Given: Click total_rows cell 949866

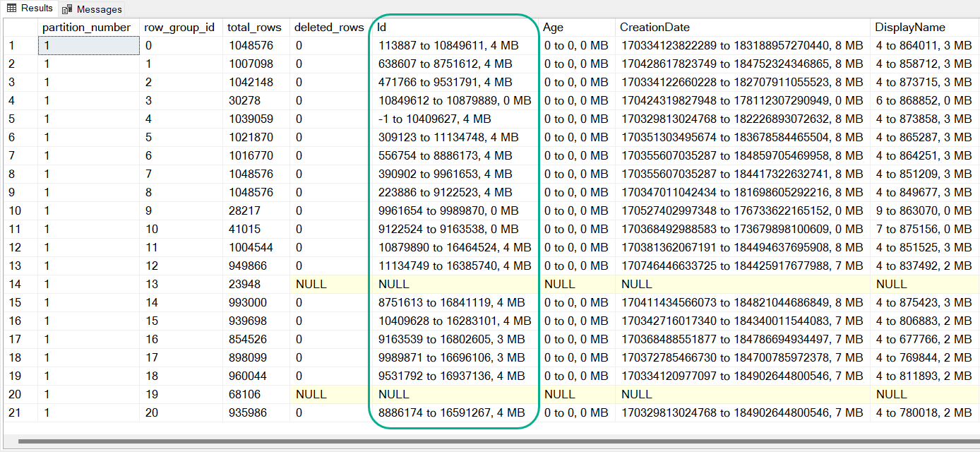Looking at the screenshot, I should [256, 266].
